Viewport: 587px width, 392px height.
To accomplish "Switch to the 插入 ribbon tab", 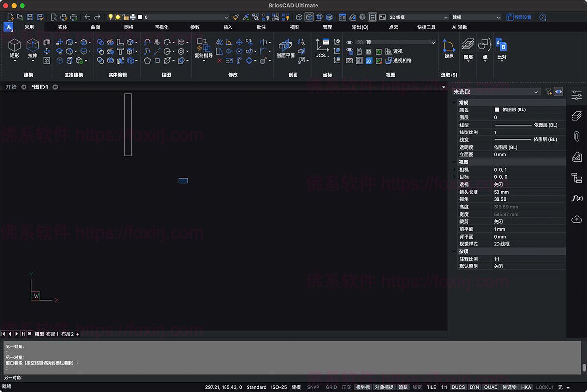I will tap(228, 27).
